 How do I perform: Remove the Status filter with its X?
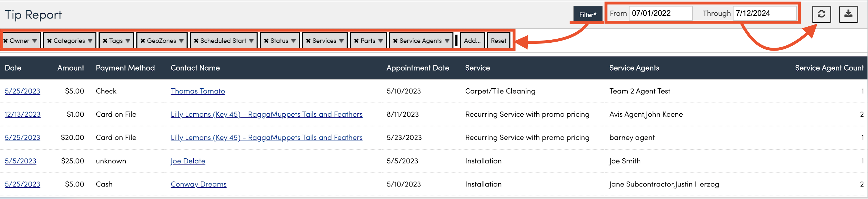[266, 41]
